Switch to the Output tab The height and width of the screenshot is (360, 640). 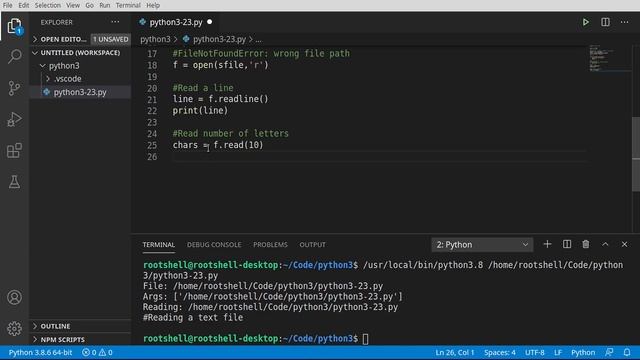point(312,244)
